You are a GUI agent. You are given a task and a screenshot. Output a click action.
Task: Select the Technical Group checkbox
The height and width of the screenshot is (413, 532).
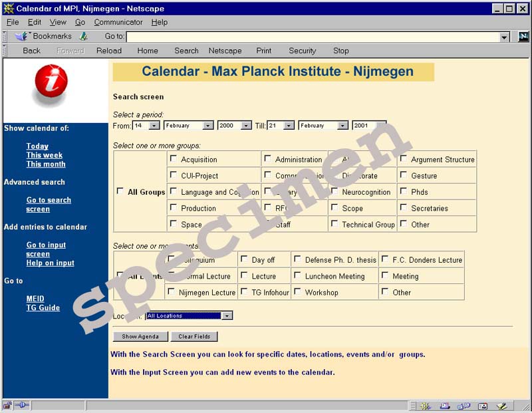point(334,223)
